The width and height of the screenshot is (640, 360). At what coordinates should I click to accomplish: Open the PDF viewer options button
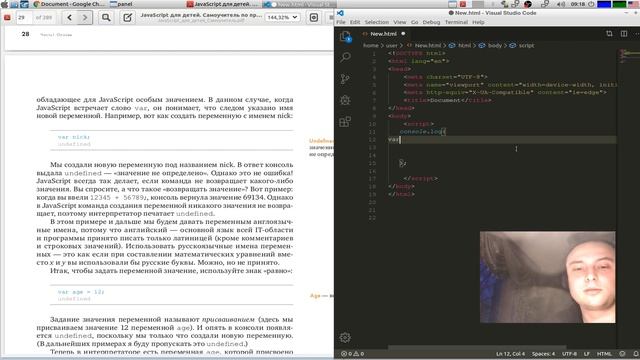[313, 18]
